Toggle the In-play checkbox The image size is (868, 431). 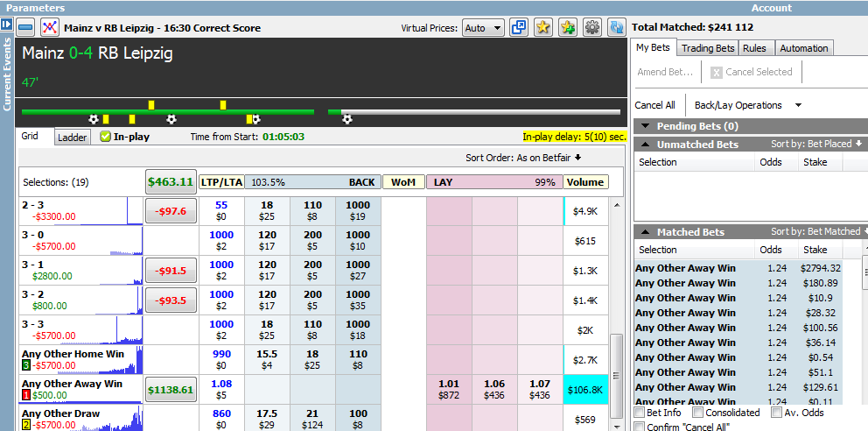coord(105,137)
